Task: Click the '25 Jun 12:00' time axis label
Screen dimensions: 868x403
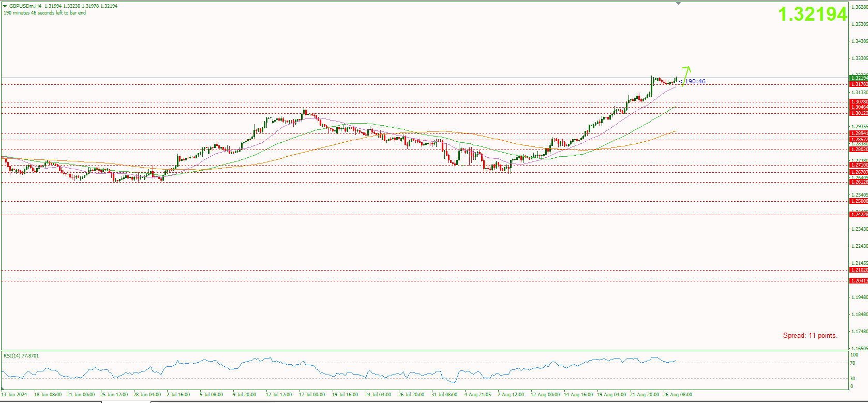Action: [114, 395]
